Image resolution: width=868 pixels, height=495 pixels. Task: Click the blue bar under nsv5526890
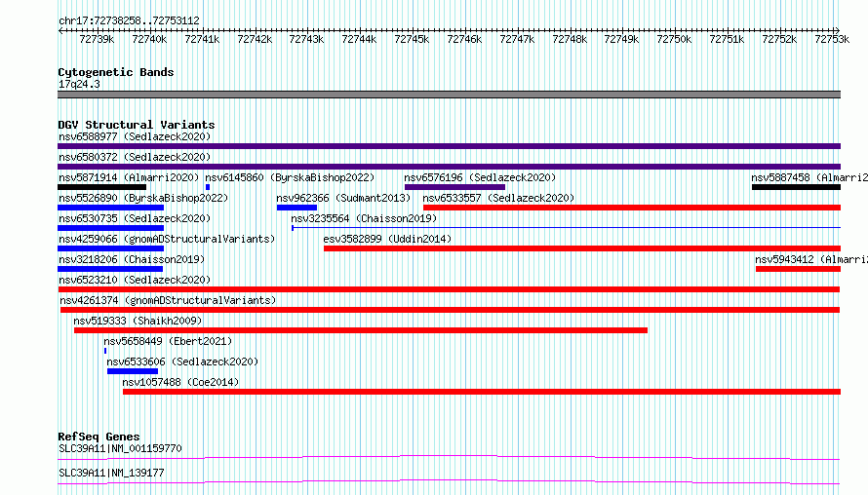pyautogui.click(x=111, y=208)
